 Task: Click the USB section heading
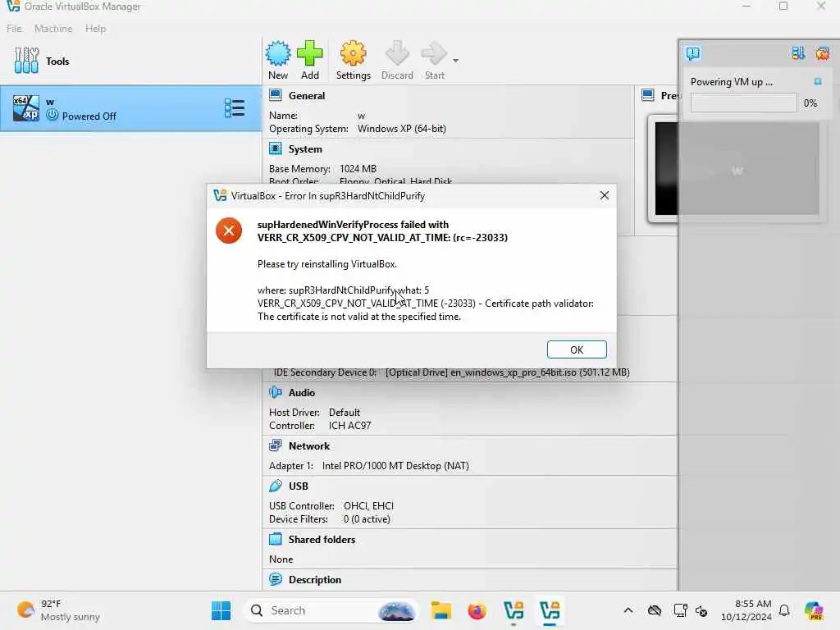pyautogui.click(x=299, y=486)
